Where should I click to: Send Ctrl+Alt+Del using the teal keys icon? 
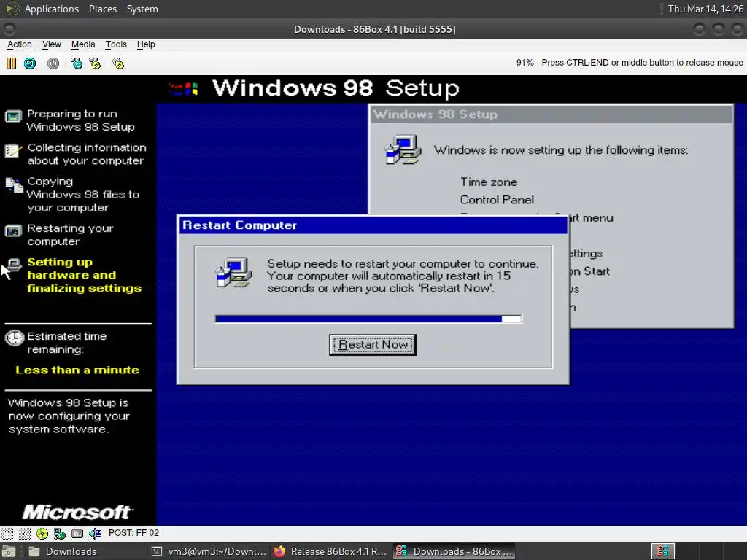76,63
